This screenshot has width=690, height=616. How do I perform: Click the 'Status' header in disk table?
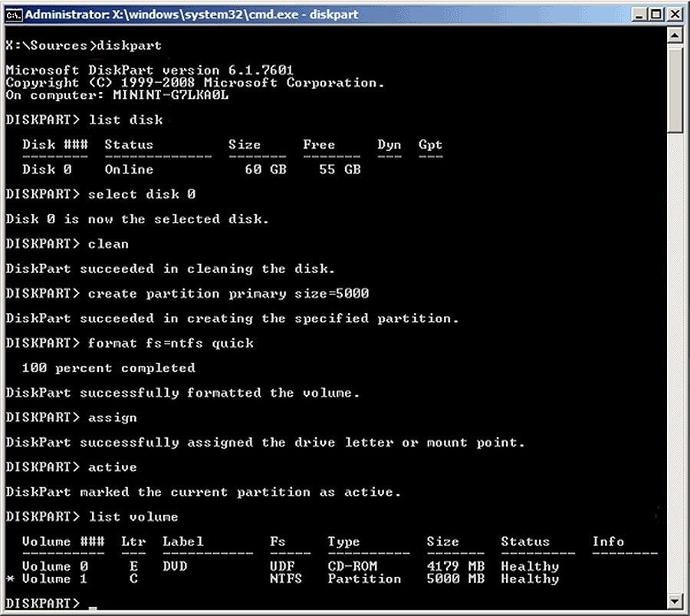[129, 144]
